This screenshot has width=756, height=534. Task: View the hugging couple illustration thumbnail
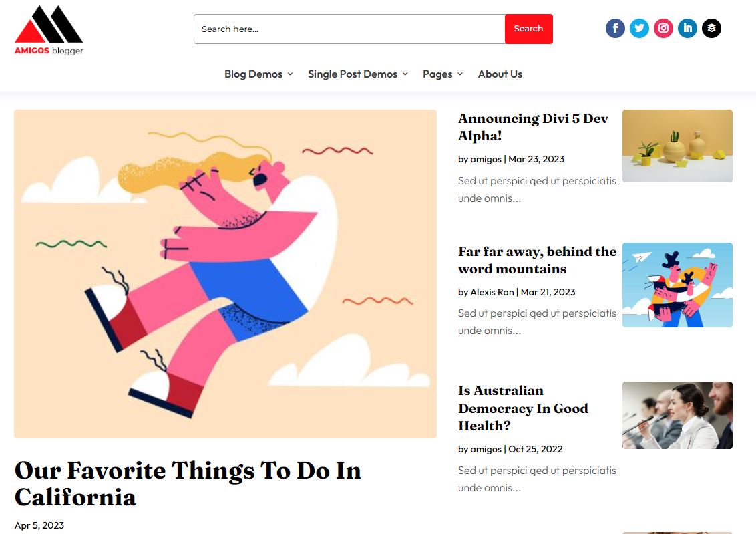(677, 285)
